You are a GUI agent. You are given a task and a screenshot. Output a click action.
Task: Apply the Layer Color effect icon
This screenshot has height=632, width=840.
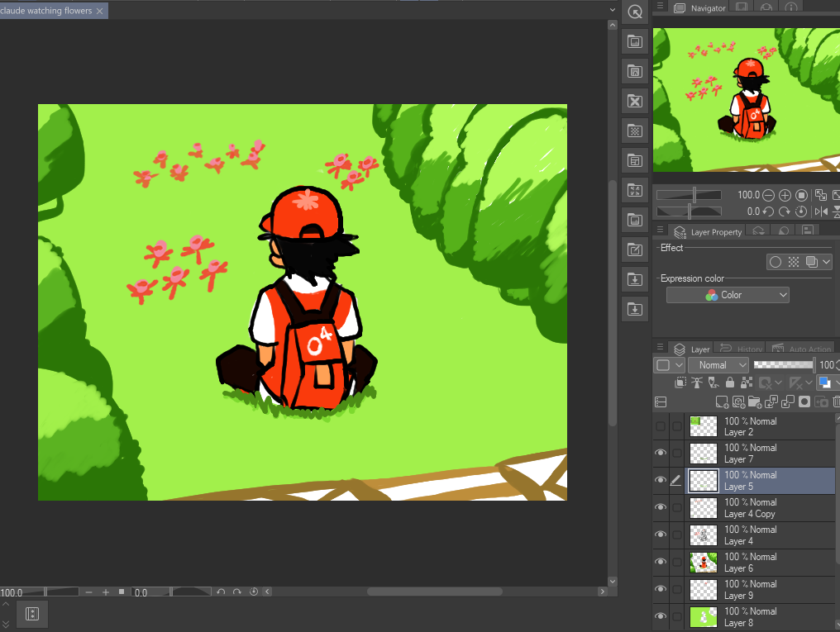[x=812, y=262]
